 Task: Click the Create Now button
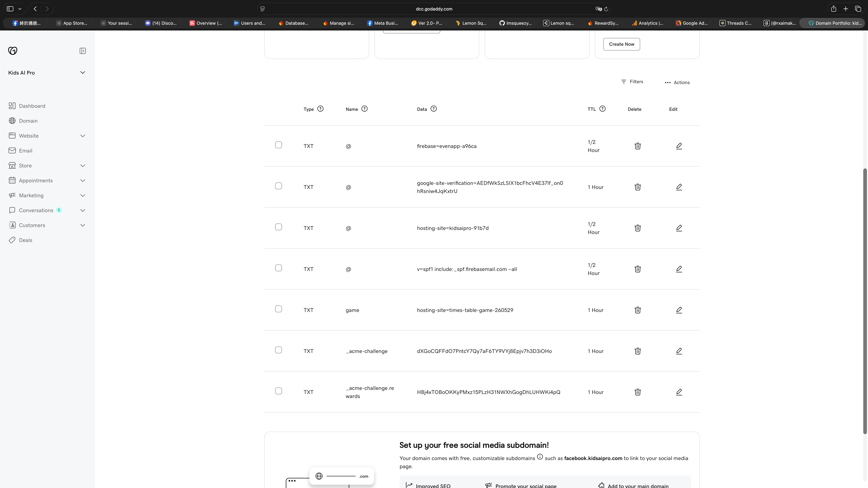(x=621, y=44)
